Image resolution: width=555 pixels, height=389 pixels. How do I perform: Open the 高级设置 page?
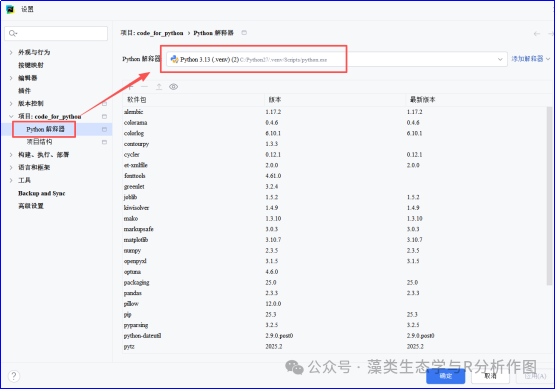click(31, 206)
